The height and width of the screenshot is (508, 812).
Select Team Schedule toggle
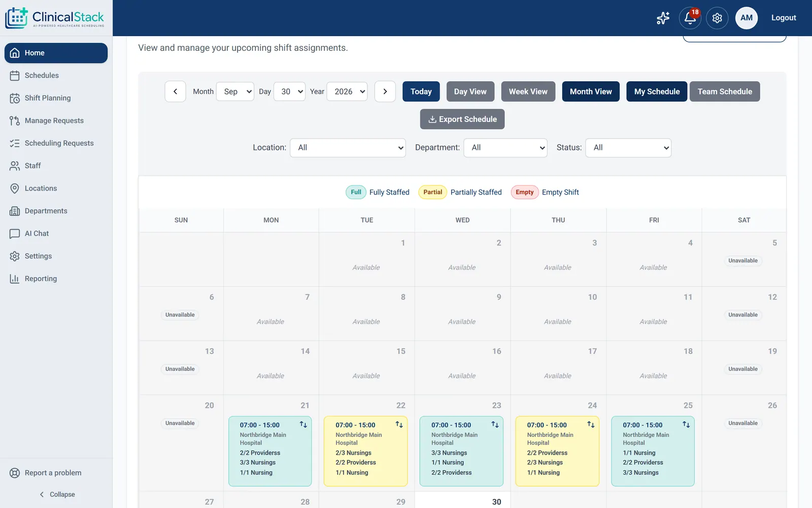[x=725, y=91]
